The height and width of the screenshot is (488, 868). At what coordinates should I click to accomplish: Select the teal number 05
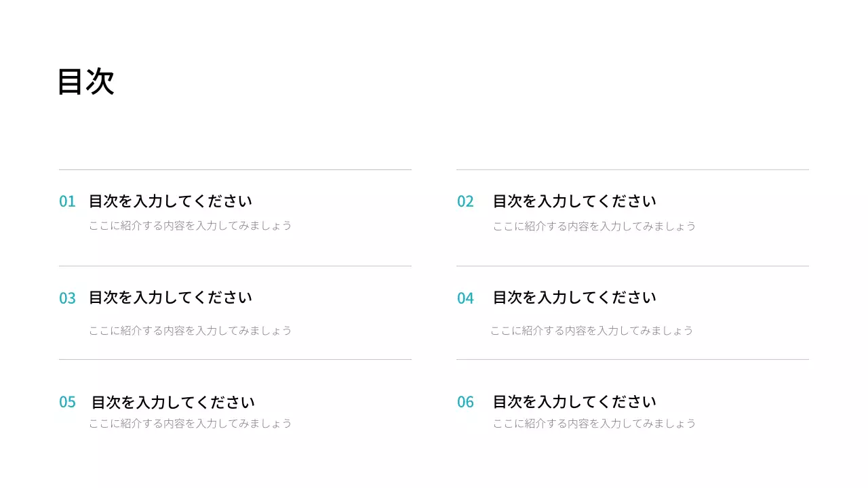point(67,402)
